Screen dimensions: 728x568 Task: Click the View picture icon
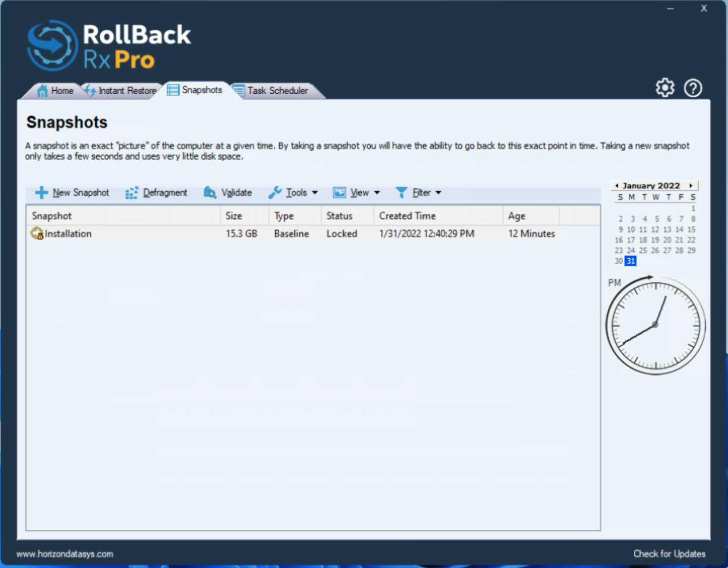tap(340, 192)
